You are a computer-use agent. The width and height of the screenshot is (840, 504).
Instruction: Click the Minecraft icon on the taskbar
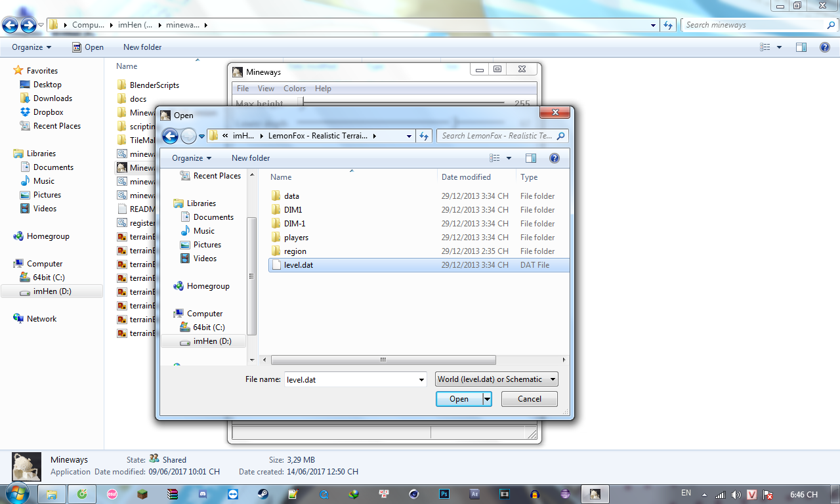pyautogui.click(x=142, y=494)
